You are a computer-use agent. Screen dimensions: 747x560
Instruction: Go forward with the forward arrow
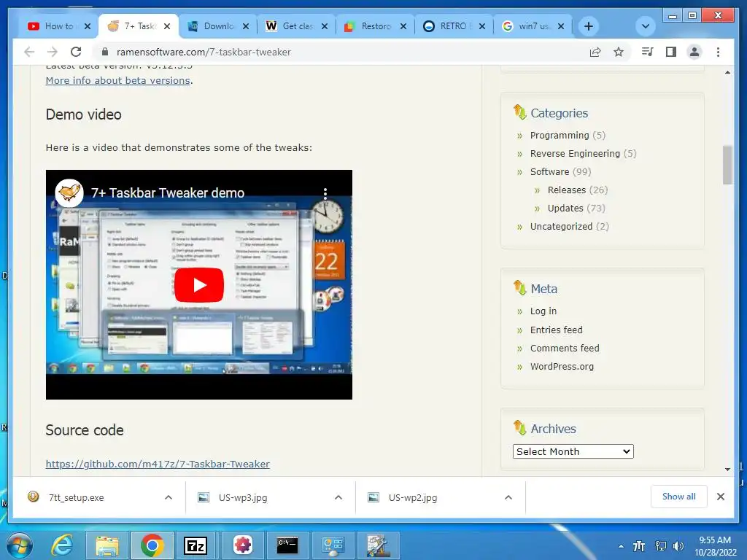[x=53, y=52]
